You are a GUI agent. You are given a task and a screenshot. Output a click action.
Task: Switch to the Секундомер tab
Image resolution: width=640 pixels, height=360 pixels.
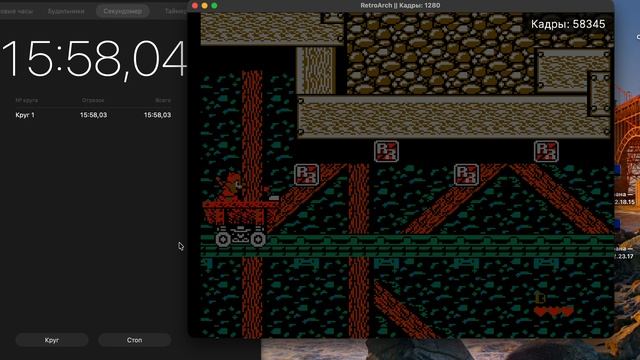[x=122, y=11]
